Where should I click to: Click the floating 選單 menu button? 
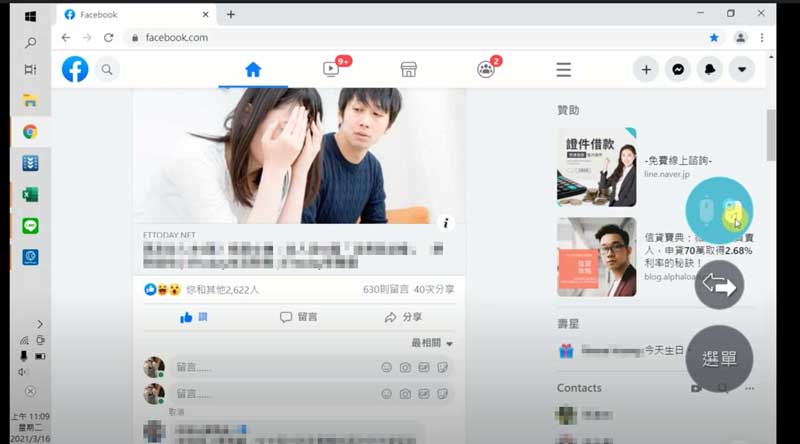click(719, 359)
